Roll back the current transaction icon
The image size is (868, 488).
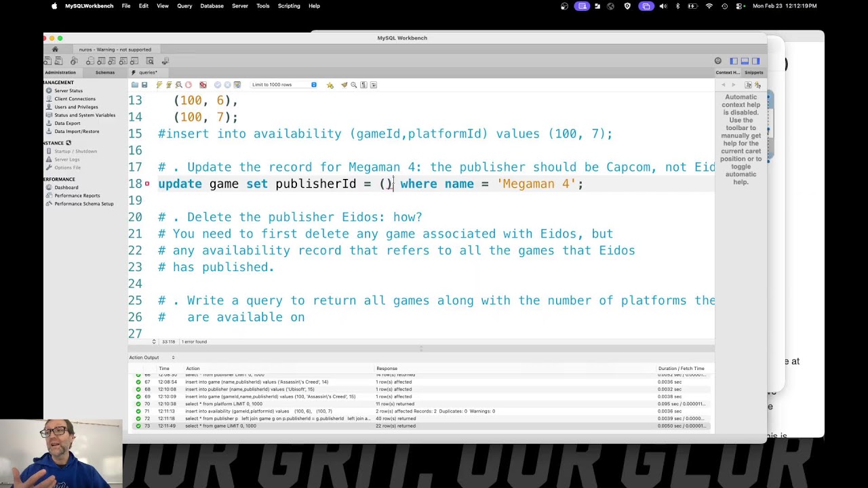[228, 85]
